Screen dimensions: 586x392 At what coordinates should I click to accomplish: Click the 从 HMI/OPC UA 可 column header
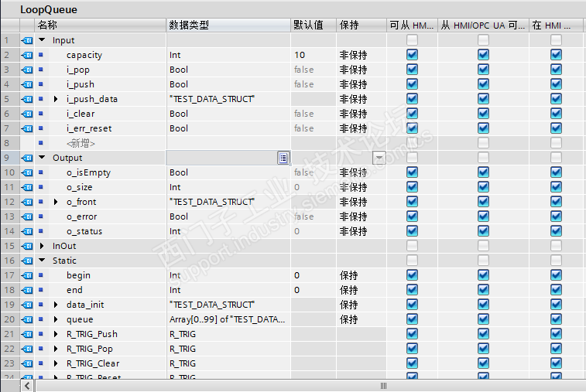(483, 25)
